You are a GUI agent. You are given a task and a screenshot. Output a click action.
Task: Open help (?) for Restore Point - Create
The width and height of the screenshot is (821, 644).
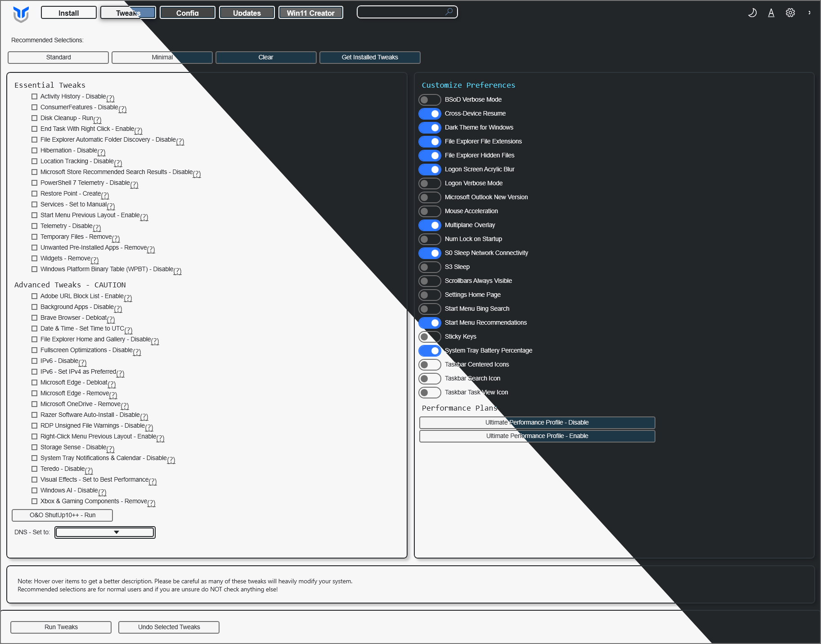click(105, 195)
